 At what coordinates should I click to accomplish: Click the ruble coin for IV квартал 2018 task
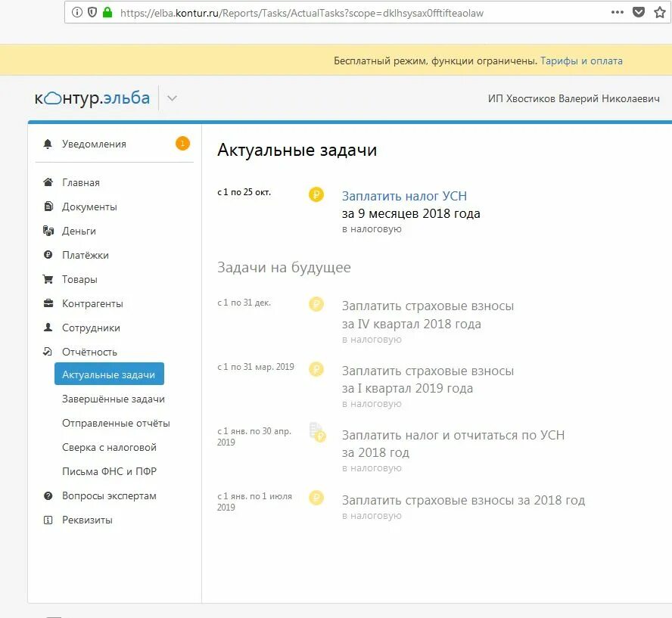tap(316, 305)
